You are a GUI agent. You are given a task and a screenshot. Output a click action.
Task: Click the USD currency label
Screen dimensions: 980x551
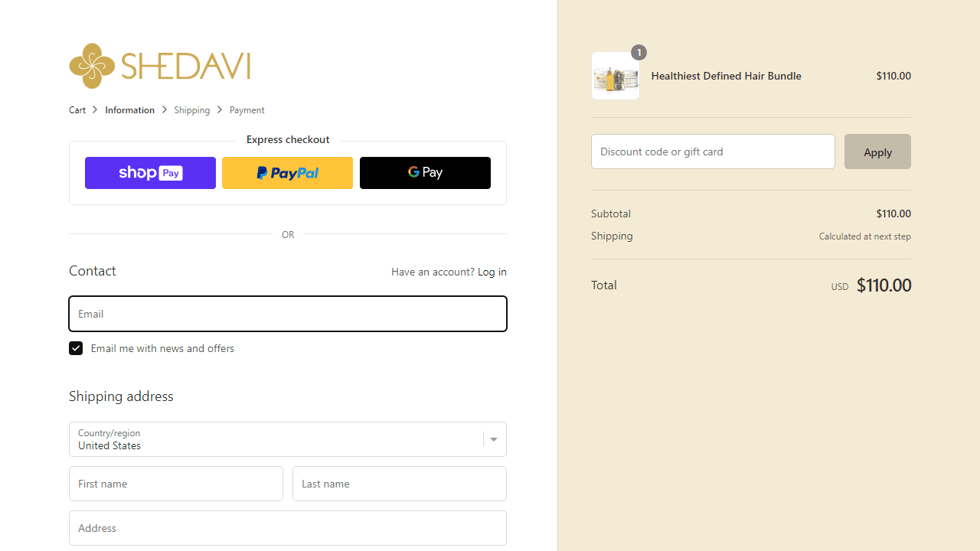pos(840,287)
